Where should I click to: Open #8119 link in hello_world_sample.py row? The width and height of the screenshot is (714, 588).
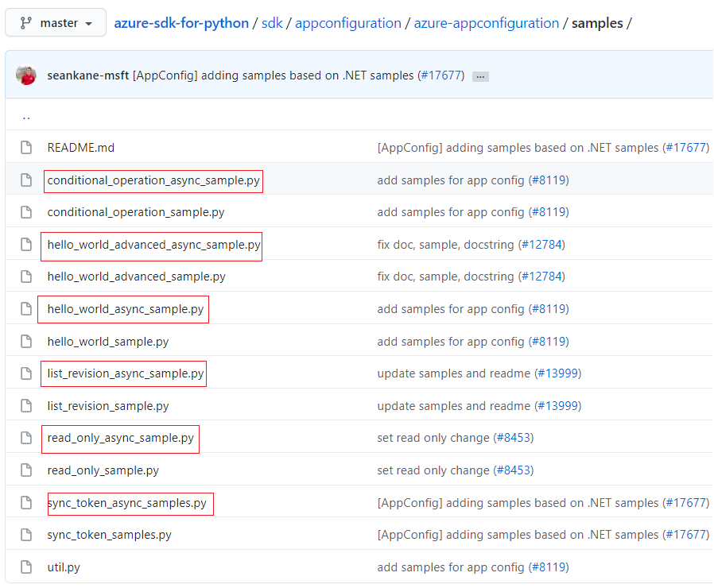point(549,342)
